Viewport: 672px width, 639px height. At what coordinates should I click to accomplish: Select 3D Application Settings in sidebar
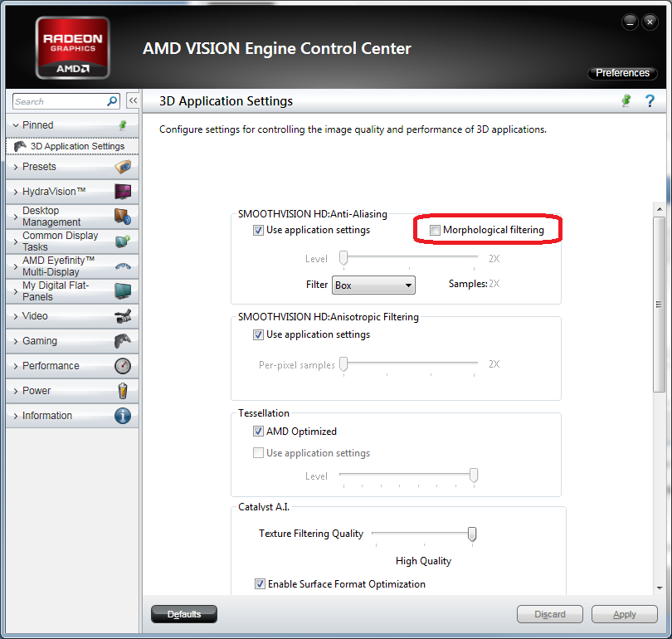72,146
